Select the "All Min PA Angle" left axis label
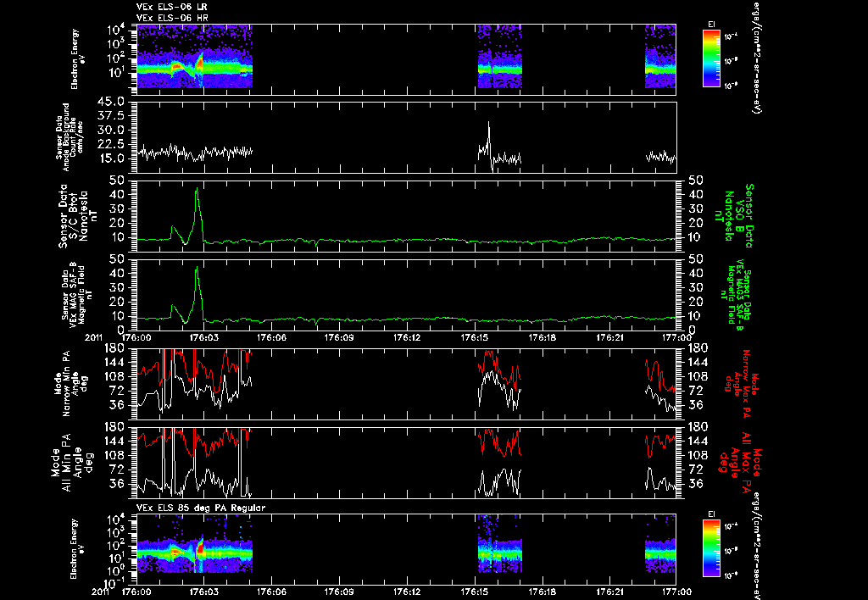Viewport: 868px width, 600px height. 74,462
